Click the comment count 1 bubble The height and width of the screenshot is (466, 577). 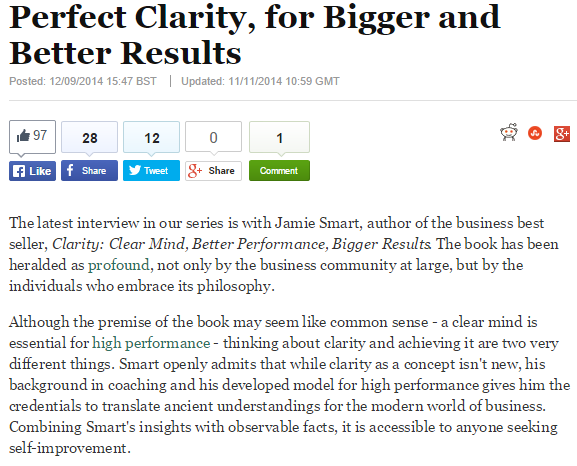[279, 137]
